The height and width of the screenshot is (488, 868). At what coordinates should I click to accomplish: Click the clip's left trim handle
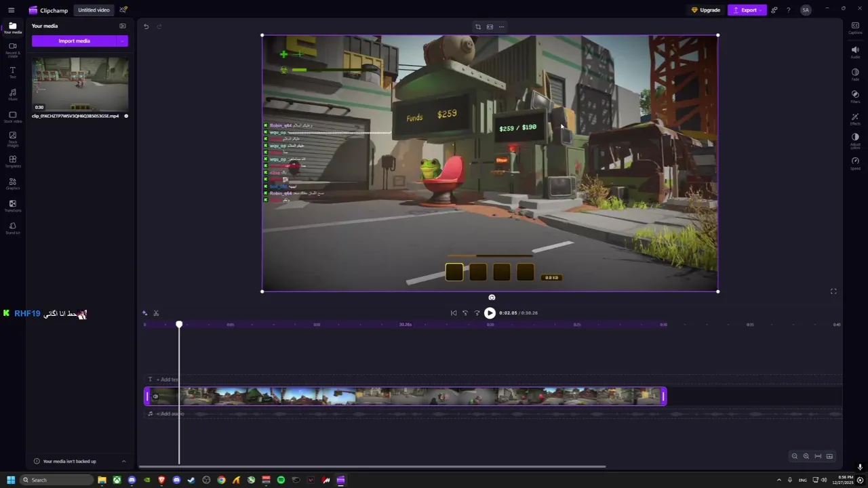click(x=147, y=396)
